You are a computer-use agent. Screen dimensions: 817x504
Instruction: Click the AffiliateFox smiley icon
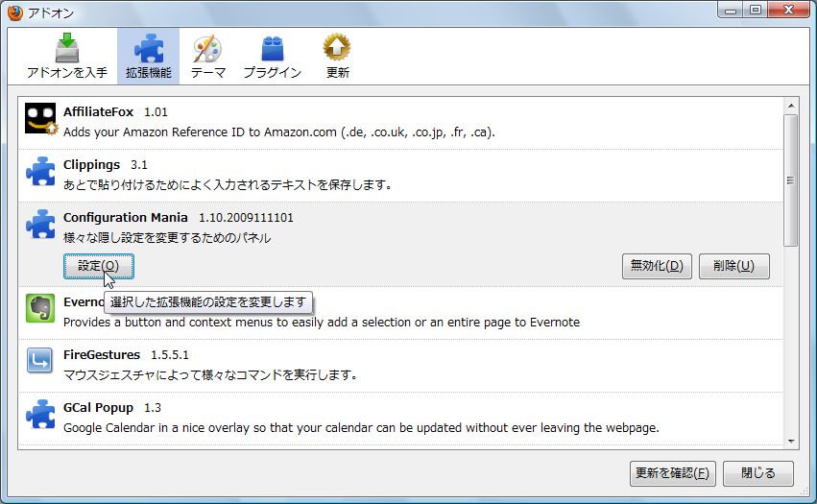[x=40, y=119]
